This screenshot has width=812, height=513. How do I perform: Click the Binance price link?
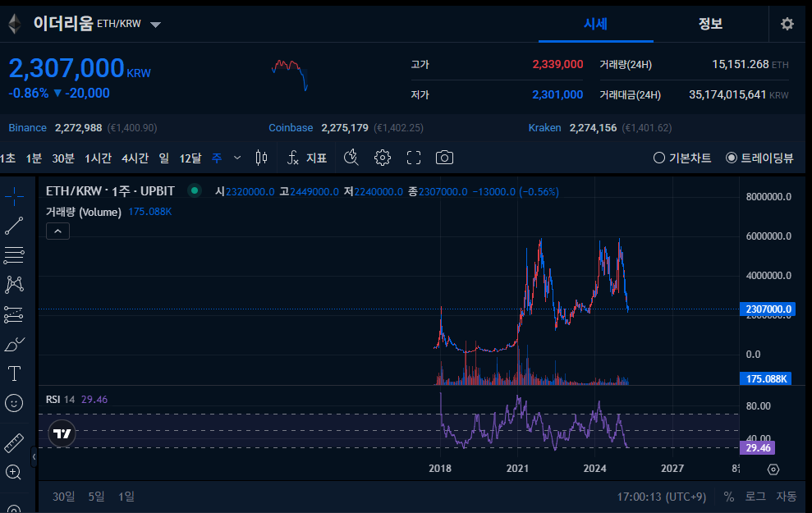tap(27, 128)
